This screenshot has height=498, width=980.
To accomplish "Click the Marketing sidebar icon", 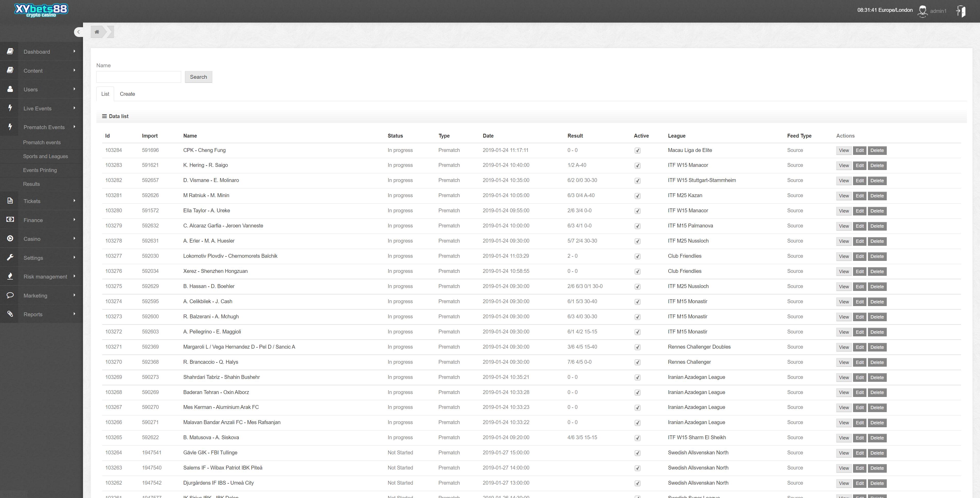I will pos(10,295).
